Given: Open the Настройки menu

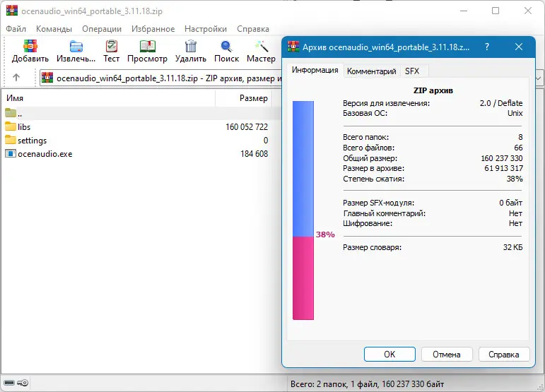Looking at the screenshot, I should click(206, 29).
